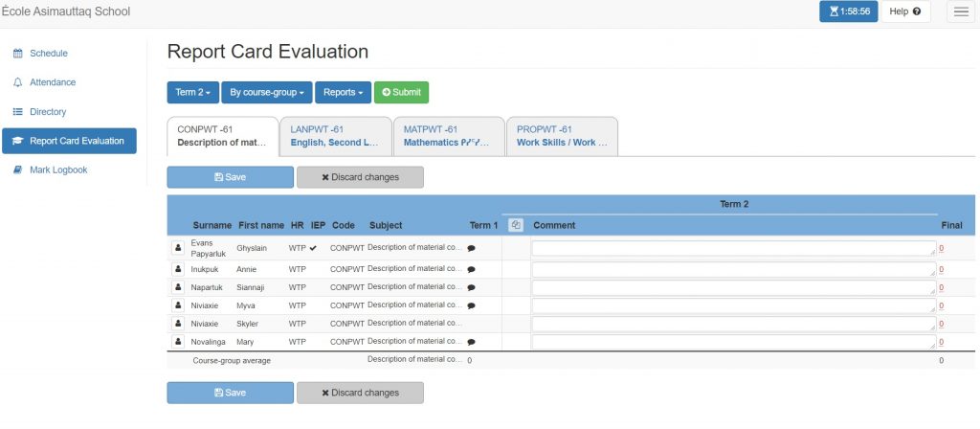Open Attendance in the sidebar
This screenshot has width=980, height=429.
(53, 82)
